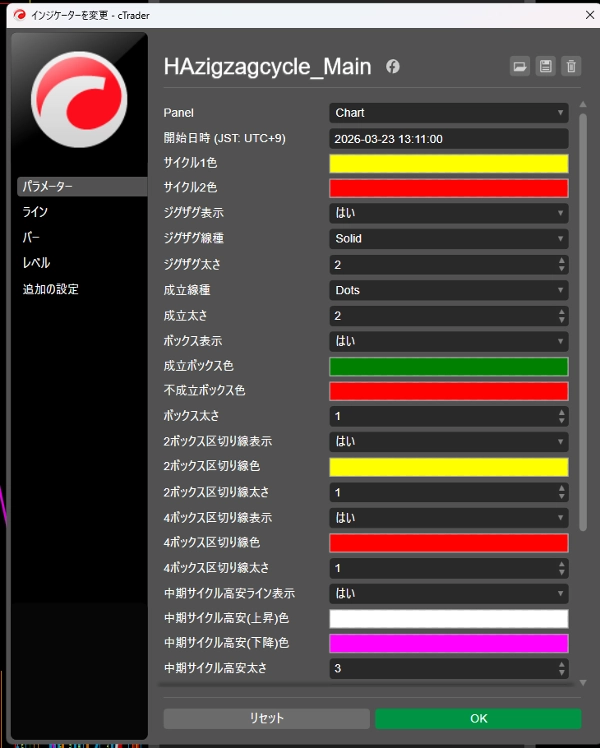Click the save parameters floppy icon
The image size is (600, 748).
click(x=546, y=66)
